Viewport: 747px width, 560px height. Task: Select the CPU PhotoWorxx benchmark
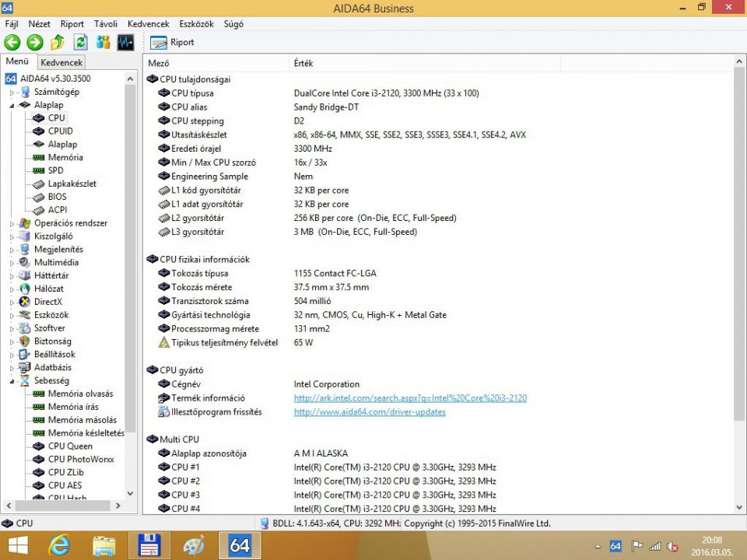81,459
